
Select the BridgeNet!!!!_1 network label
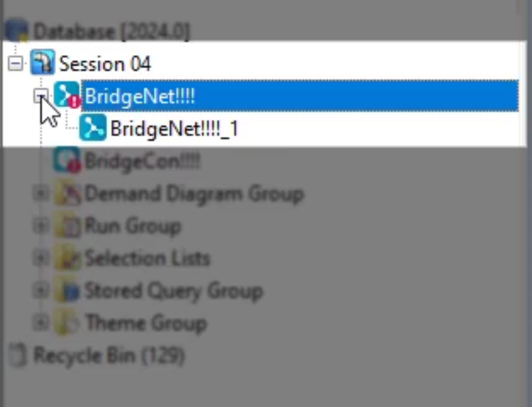(174, 128)
